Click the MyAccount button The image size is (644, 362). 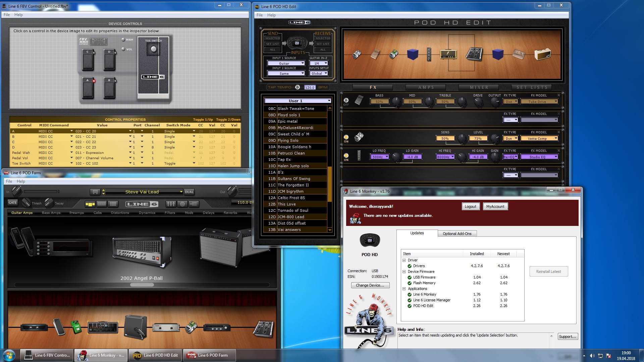pos(495,206)
